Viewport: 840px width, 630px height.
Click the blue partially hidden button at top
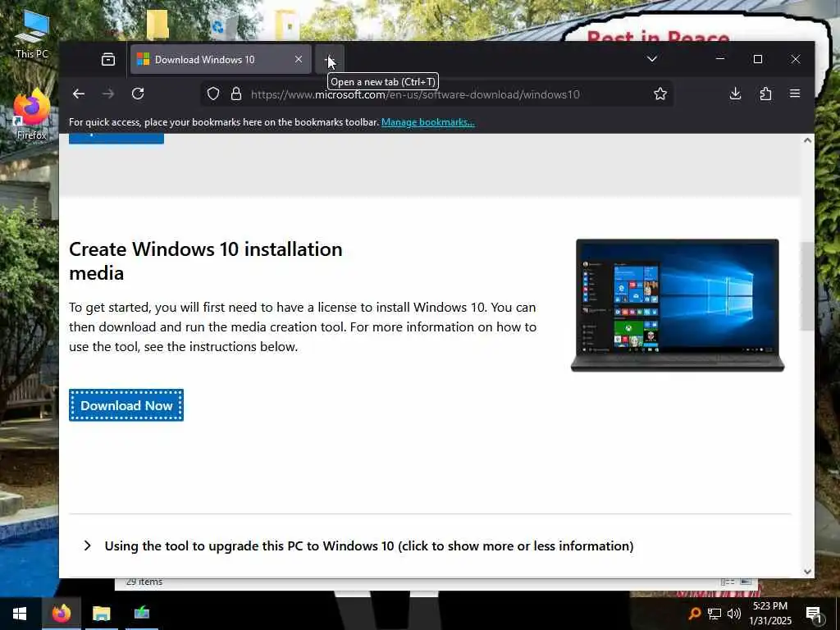pos(116,138)
